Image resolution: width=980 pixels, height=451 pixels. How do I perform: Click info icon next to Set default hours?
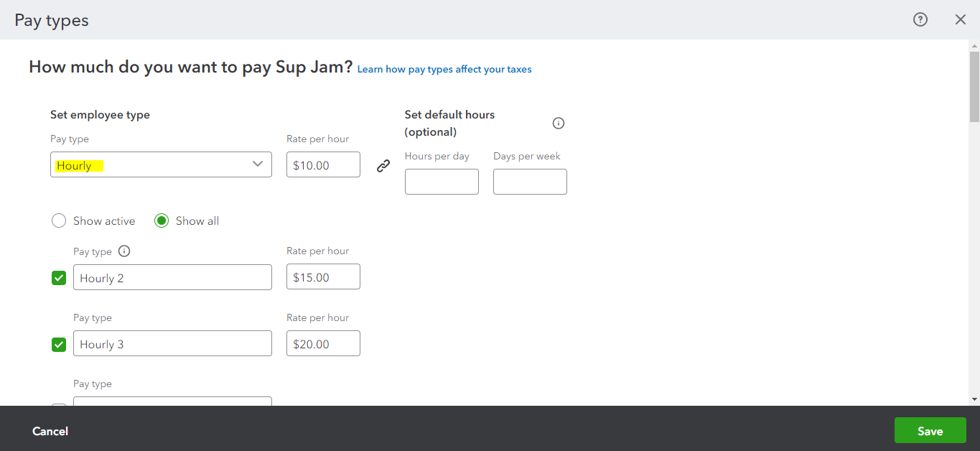coord(559,123)
